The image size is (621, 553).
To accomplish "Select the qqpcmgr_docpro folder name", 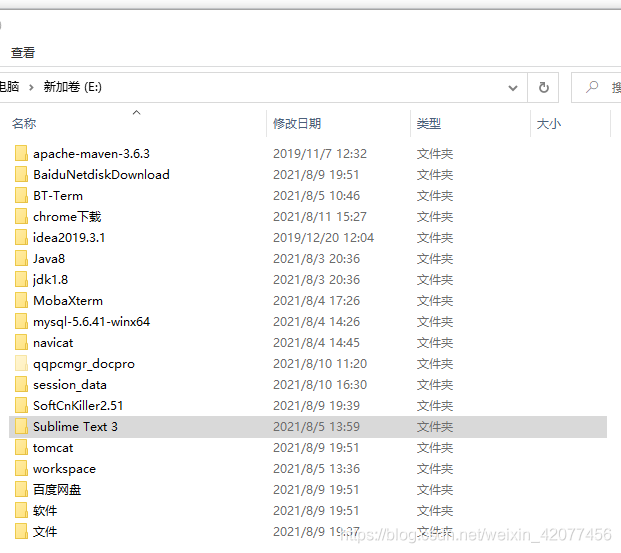I will click(84, 364).
